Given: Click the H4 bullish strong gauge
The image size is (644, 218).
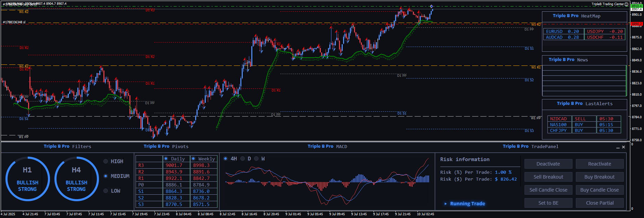Looking at the screenshot, I should tap(76, 179).
